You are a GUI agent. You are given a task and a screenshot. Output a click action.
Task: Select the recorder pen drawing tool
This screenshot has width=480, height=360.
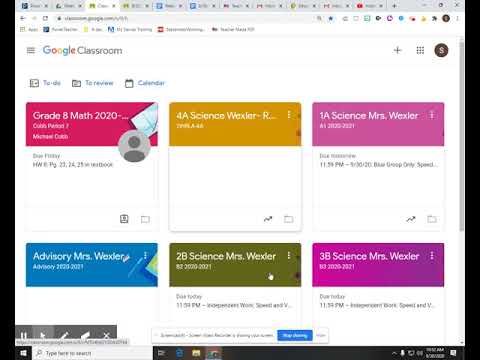tap(64, 335)
